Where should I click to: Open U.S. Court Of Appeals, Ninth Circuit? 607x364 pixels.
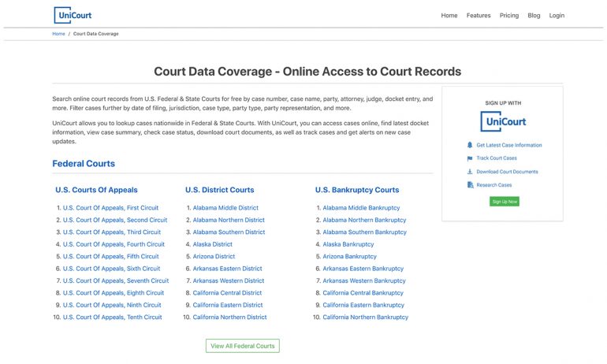(112, 305)
